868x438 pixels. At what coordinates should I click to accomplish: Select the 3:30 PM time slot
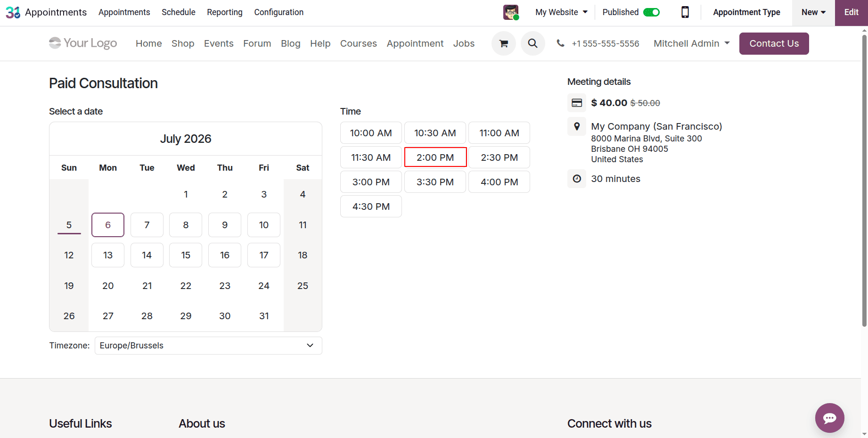(x=435, y=182)
